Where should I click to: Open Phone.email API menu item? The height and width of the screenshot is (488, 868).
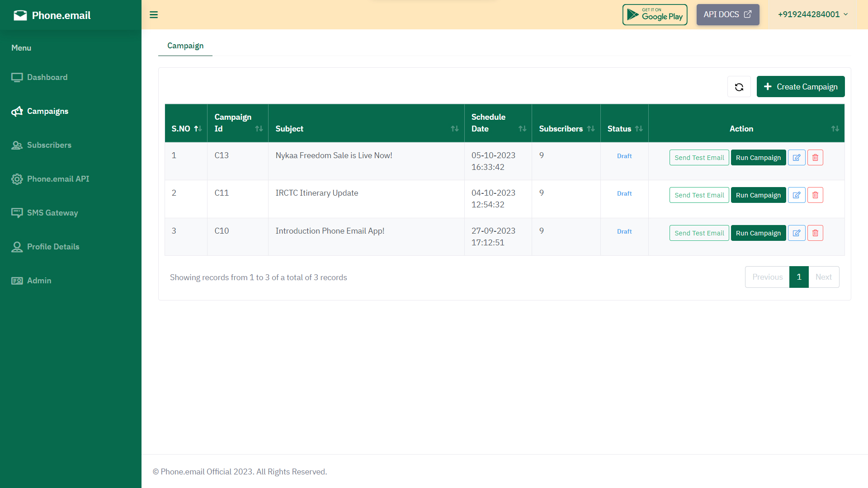58,179
